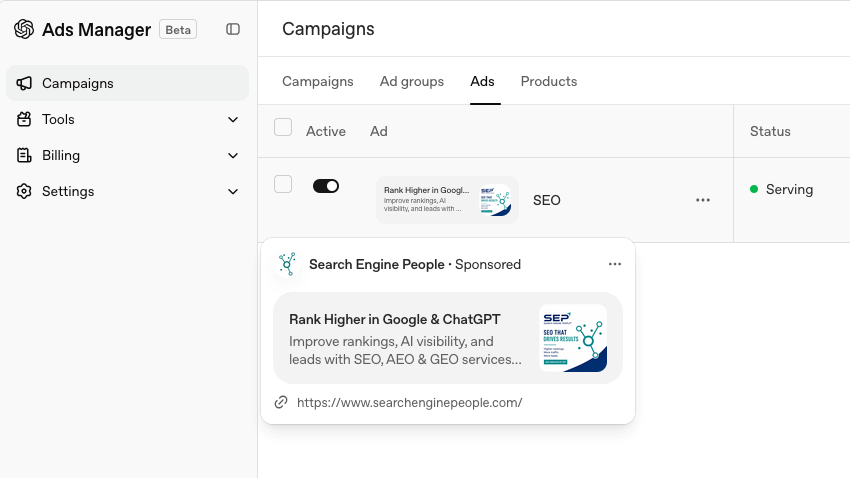Open the Settings sidebar item
The height and width of the screenshot is (478, 850).
127,191
